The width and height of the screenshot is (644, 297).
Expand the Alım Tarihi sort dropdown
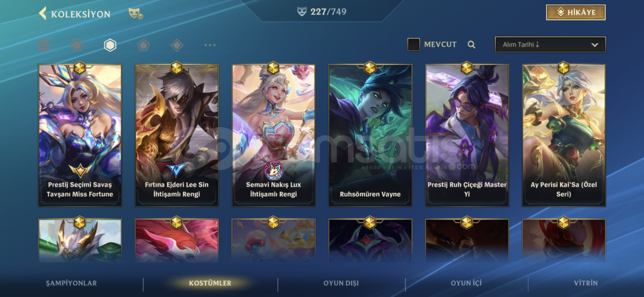coord(550,44)
